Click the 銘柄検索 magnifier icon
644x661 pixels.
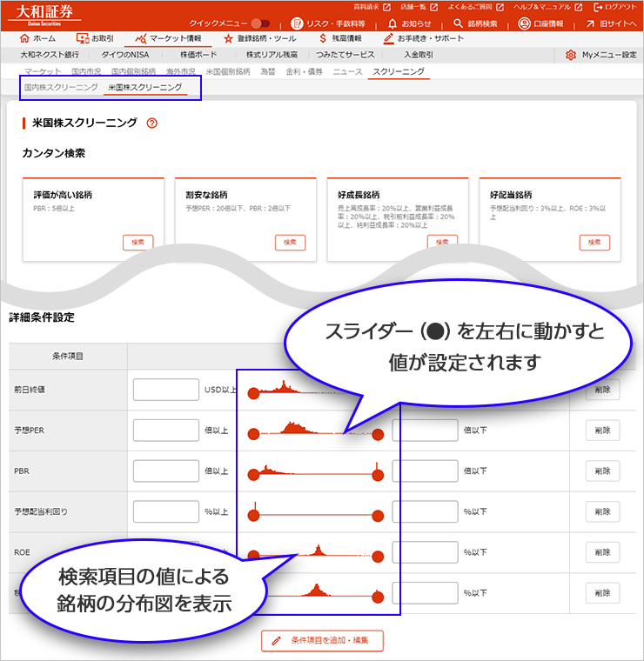458,23
